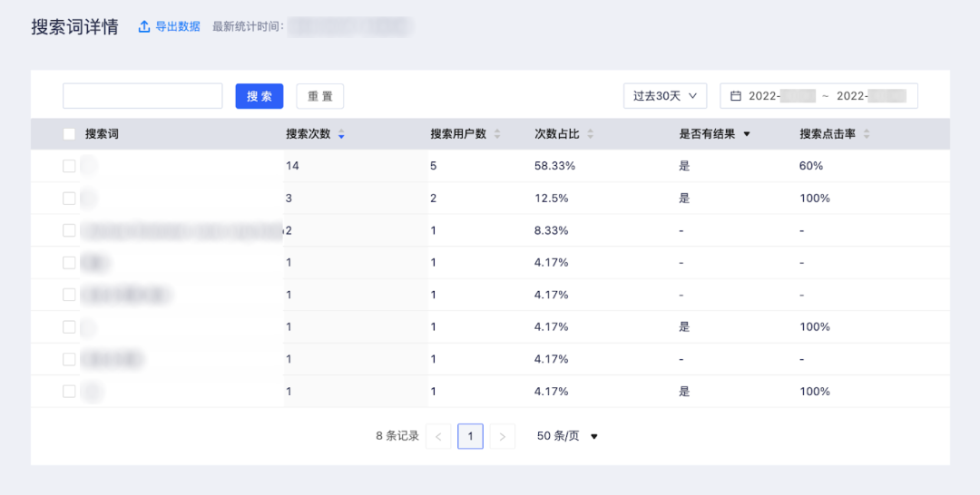This screenshot has width=980, height=495.
Task: Click the 导出数据 link
Action: 177,27
